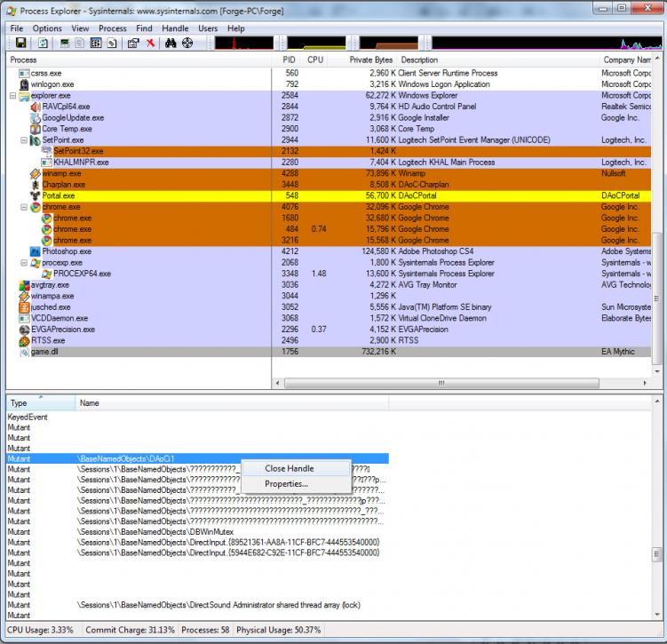Viewport: 667px width, 644px height.
Task: Select the DBWinMutex mutant handle row
Action: pos(198,532)
